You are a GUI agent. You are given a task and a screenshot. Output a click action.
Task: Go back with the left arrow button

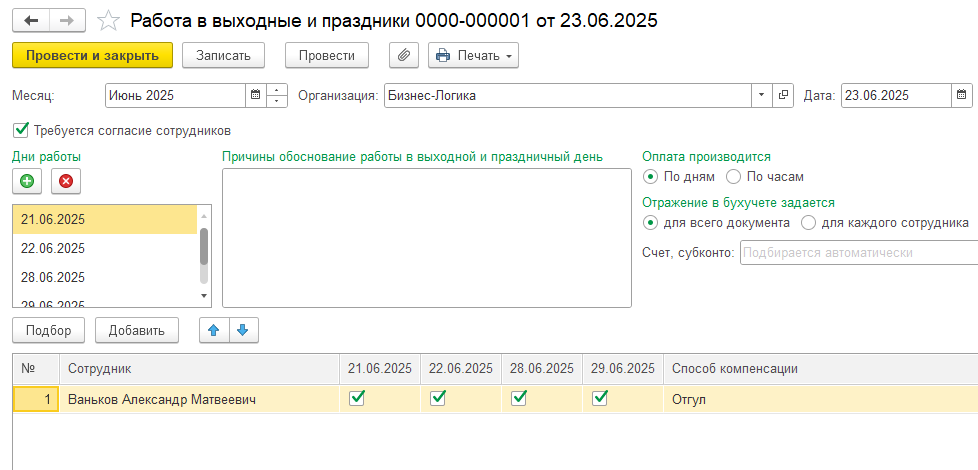pyautogui.click(x=31, y=21)
